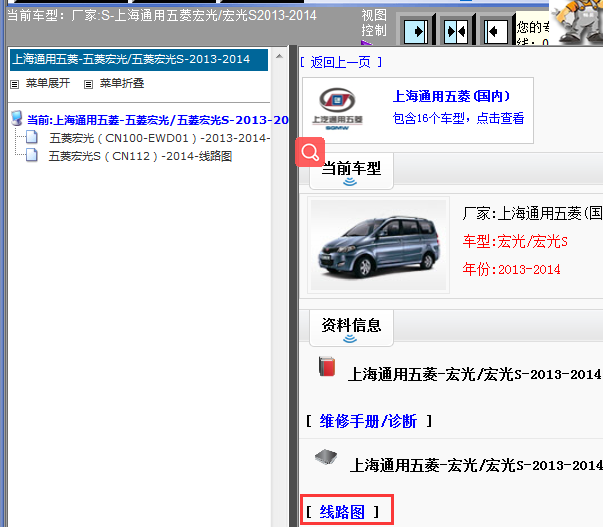
Task: Select the 资料信息 tab
Action: click(351, 328)
